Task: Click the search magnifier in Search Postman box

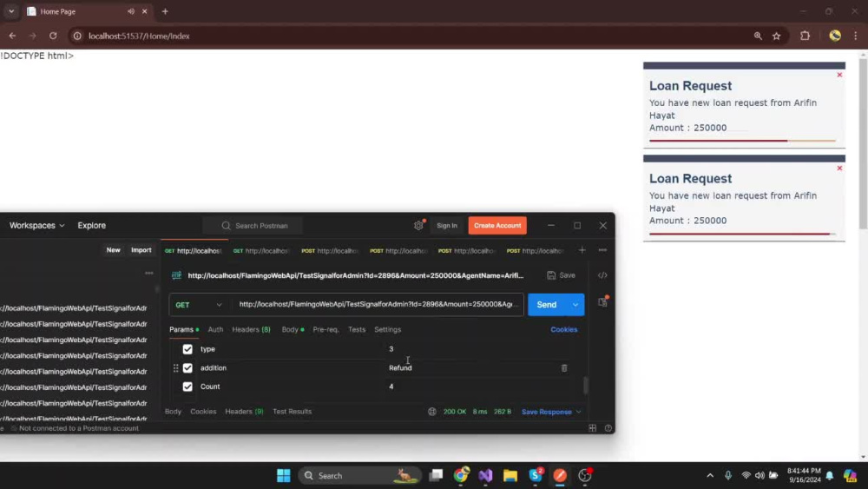Action: [x=226, y=226]
